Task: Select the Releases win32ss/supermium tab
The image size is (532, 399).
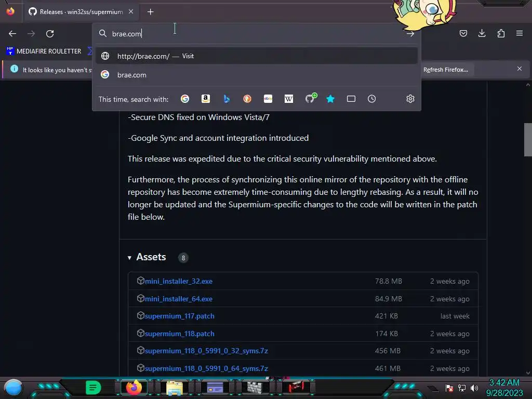Action: [81, 12]
